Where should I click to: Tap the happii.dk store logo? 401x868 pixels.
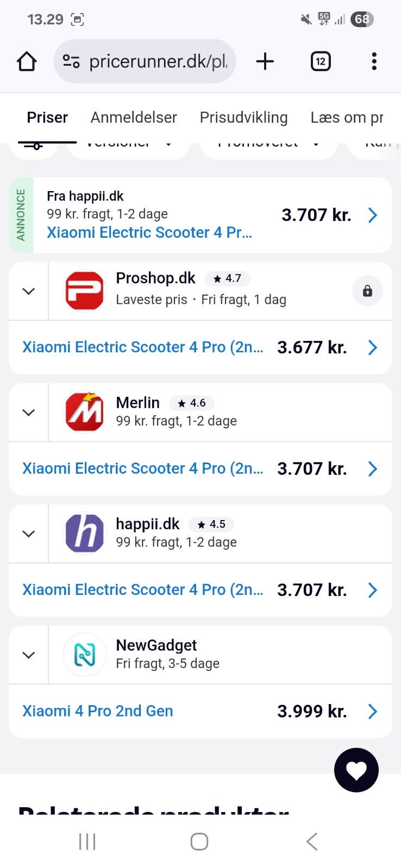pos(84,534)
